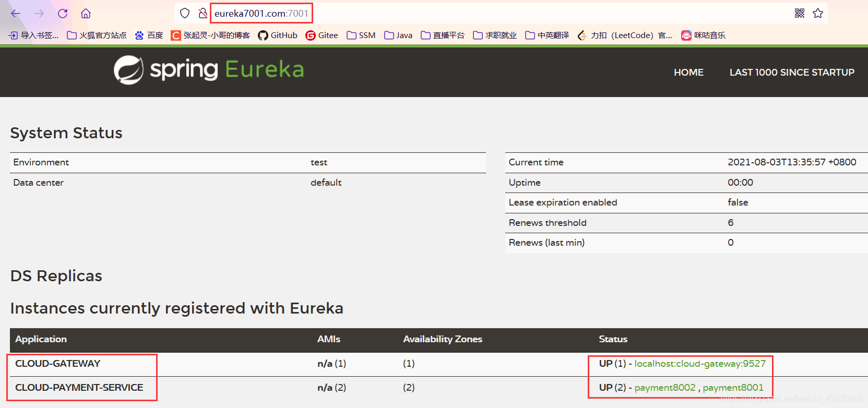Open the tracking protection shield icon
Image resolution: width=868 pixels, height=408 pixels.
point(185,13)
